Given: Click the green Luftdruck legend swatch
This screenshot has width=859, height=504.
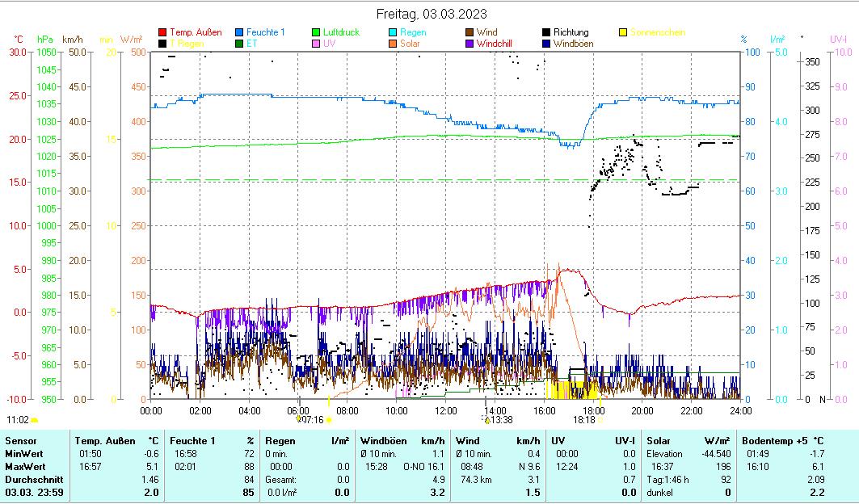Looking at the screenshot, I should (x=315, y=33).
